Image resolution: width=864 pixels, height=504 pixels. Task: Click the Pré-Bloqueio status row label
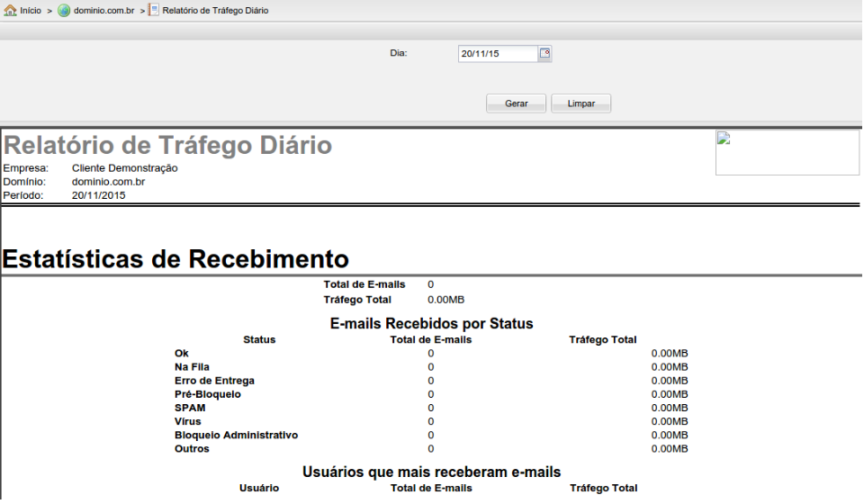point(208,394)
